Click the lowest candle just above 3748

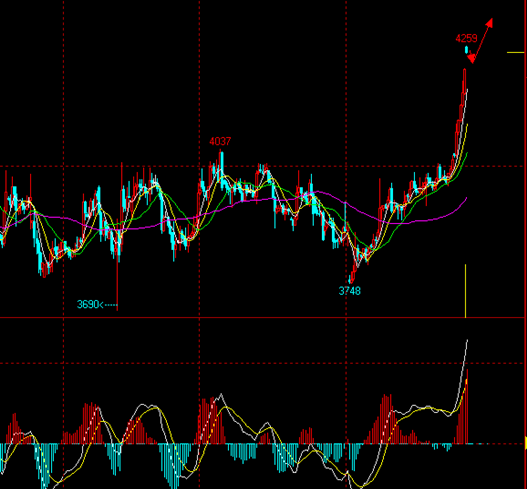tap(350, 278)
